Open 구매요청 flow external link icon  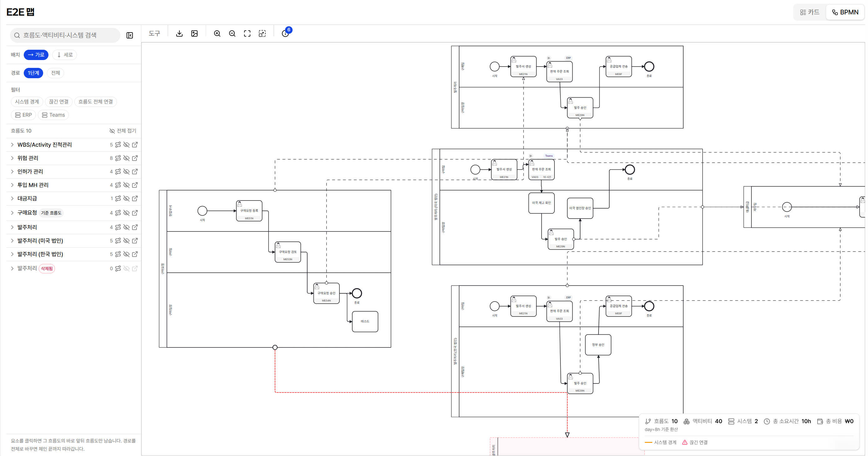click(x=135, y=213)
